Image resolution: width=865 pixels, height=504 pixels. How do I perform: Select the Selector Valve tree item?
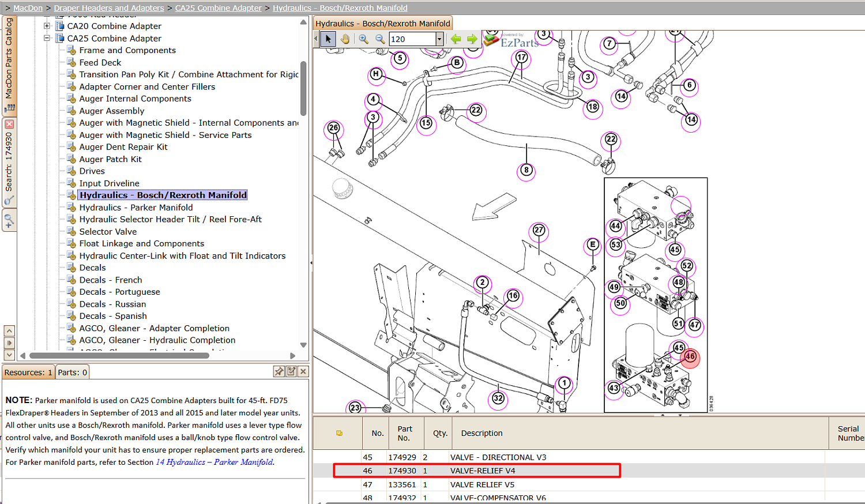[108, 232]
